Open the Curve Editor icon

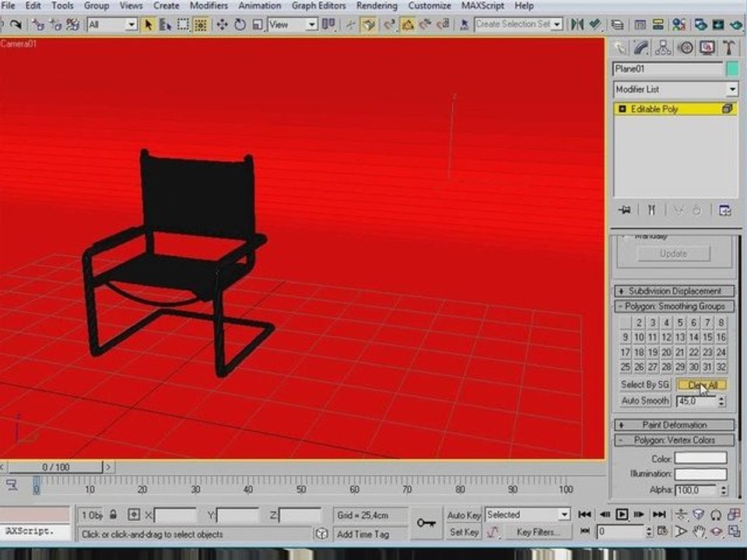(x=640, y=24)
